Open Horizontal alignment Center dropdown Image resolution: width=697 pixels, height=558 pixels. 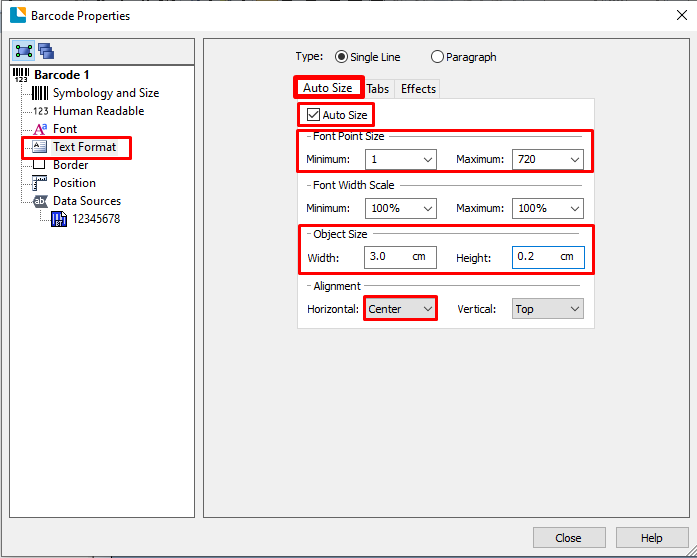[400, 309]
